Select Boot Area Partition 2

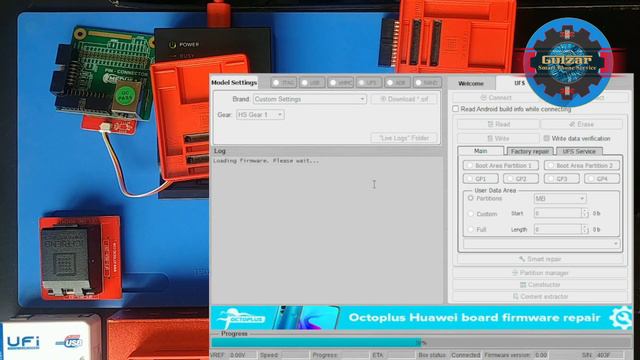click(x=582, y=165)
